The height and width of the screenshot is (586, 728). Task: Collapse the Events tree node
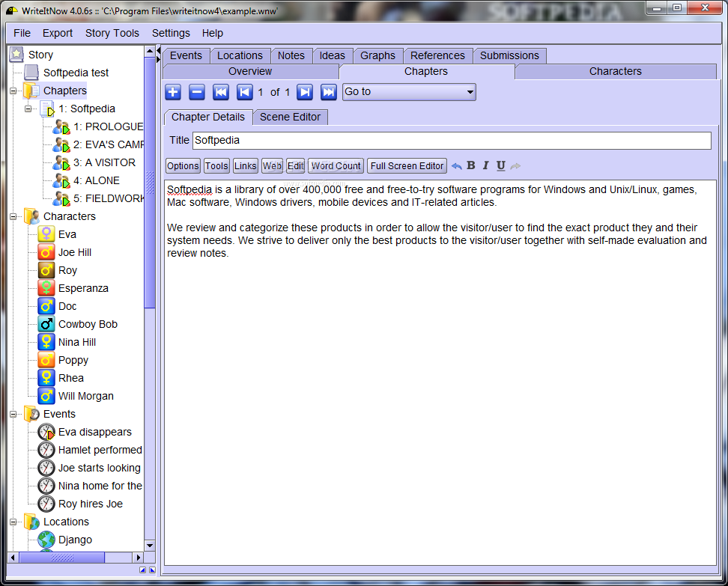click(13, 414)
